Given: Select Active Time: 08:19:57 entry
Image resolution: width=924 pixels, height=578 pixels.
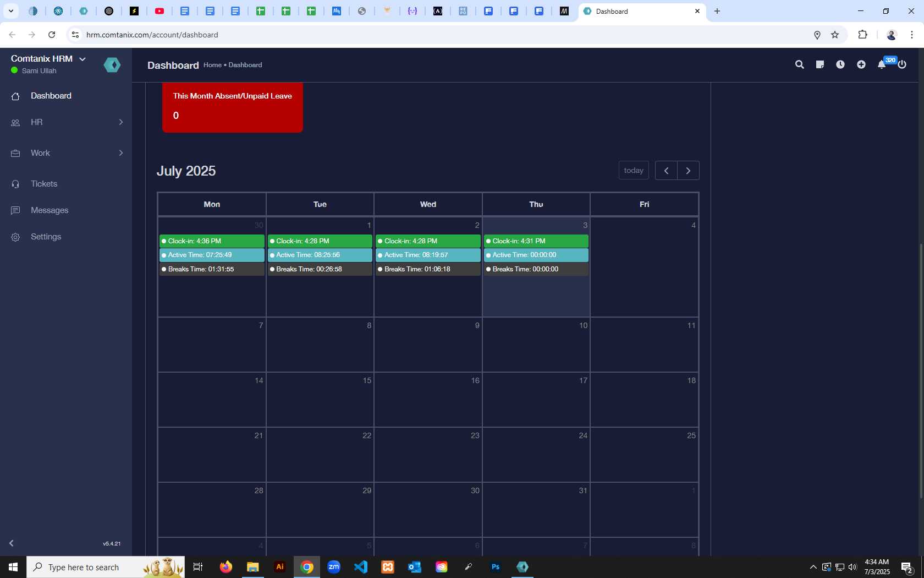Looking at the screenshot, I should (x=428, y=255).
